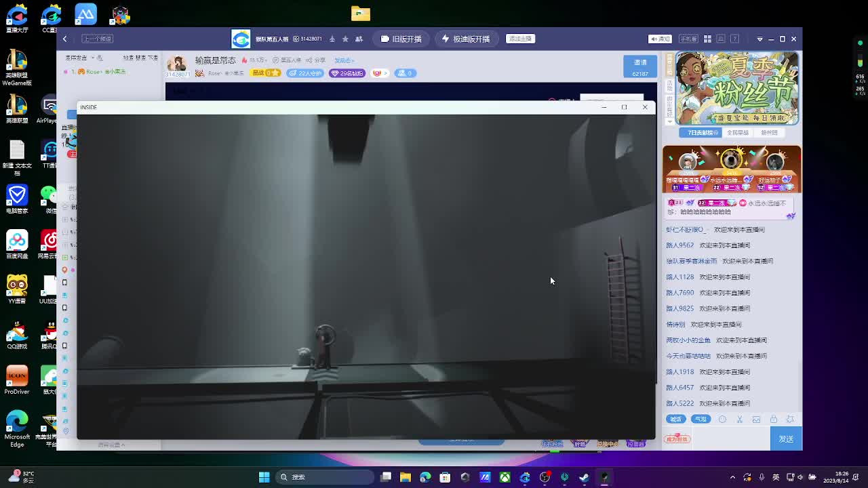Open the grid apps icon in title bar
Screen dimensions: 868x488
(707, 39)
